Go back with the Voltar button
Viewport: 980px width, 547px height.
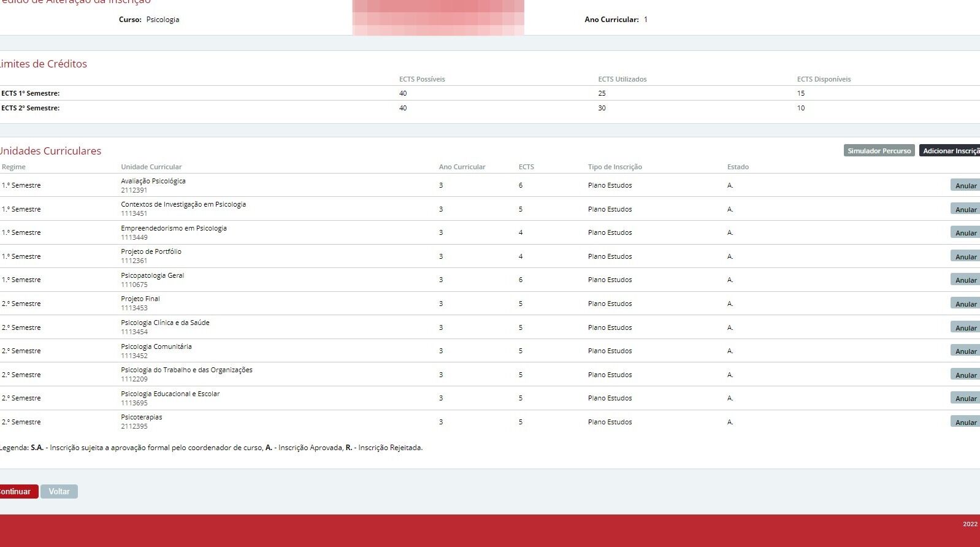(x=59, y=491)
